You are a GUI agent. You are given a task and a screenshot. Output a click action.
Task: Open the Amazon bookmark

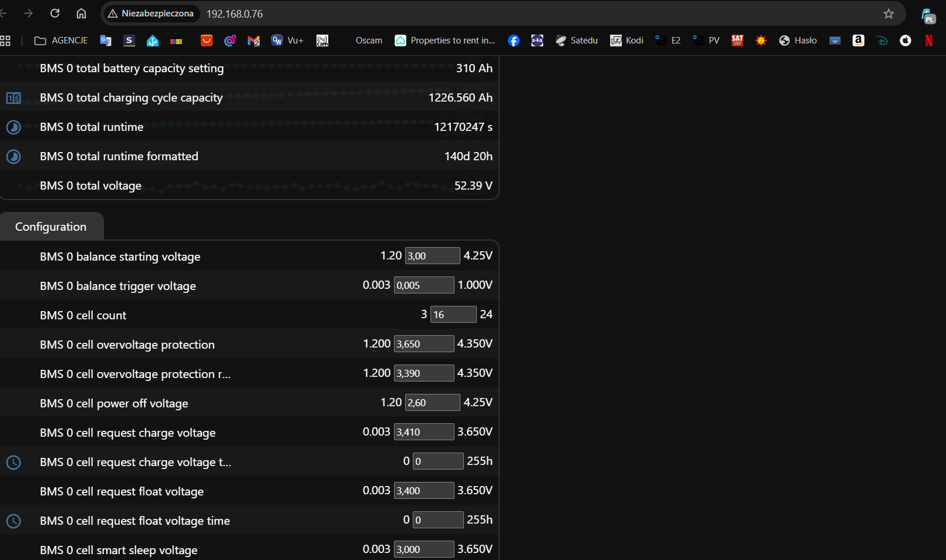859,41
